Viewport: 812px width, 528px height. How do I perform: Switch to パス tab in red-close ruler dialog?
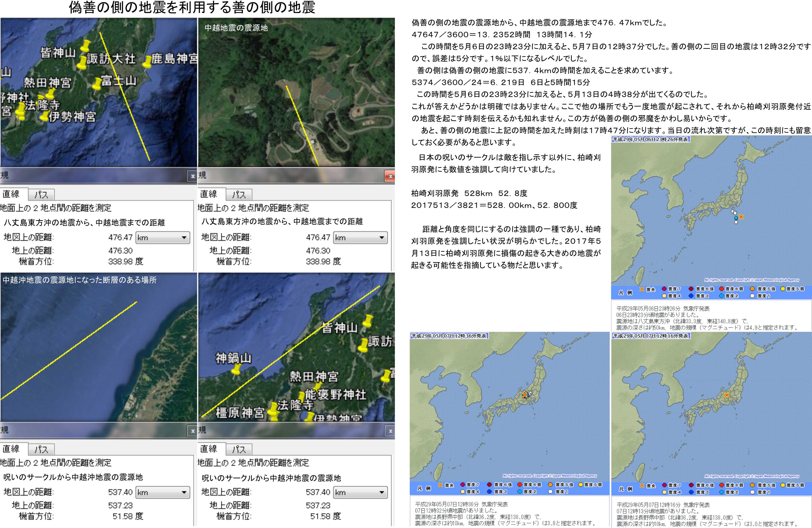tap(239, 195)
